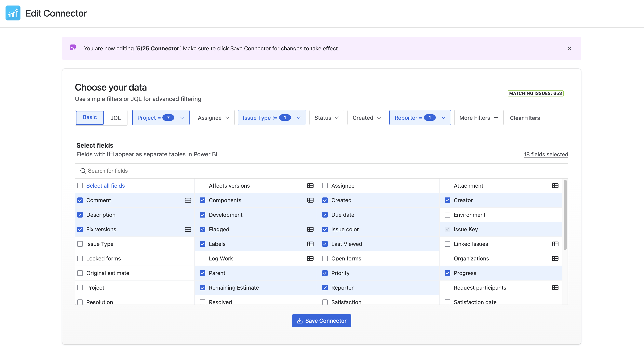Click into the Search for fields box
The image size is (644, 352).
[321, 171]
